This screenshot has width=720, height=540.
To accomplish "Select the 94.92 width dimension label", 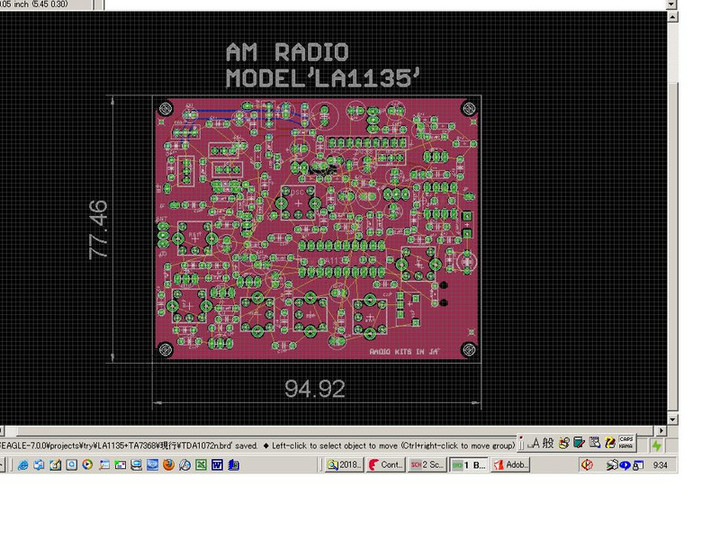I will (314, 389).
